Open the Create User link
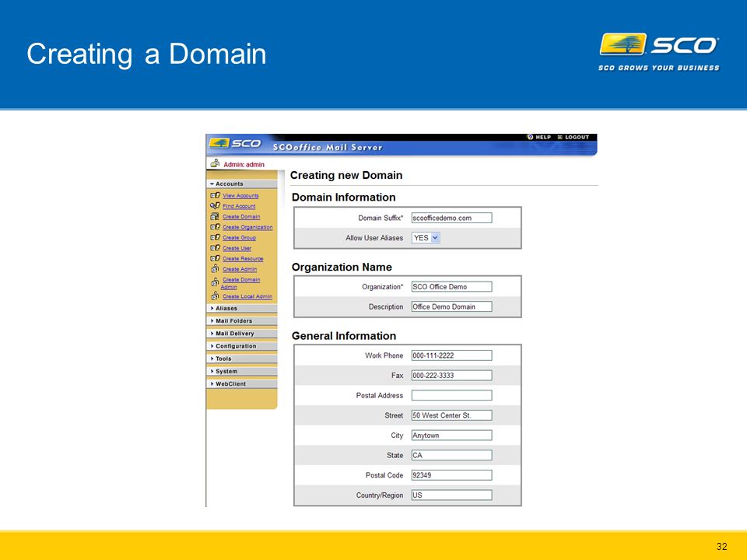747x560 pixels. 237,248
